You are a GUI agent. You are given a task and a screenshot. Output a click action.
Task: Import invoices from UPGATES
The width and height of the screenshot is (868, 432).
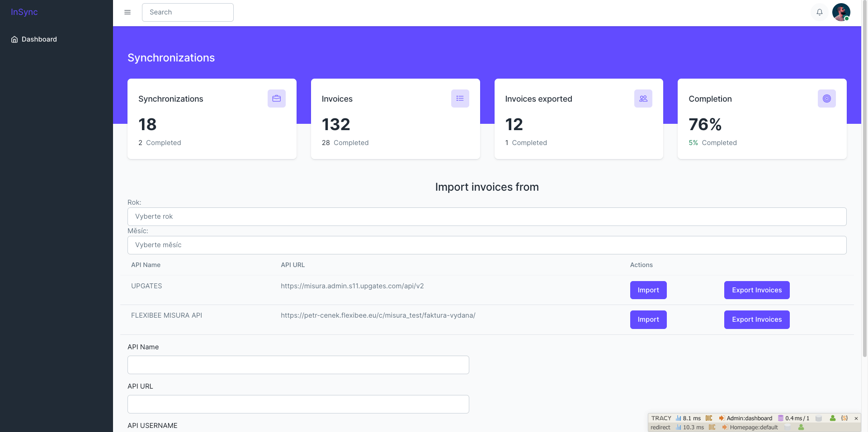(648, 290)
